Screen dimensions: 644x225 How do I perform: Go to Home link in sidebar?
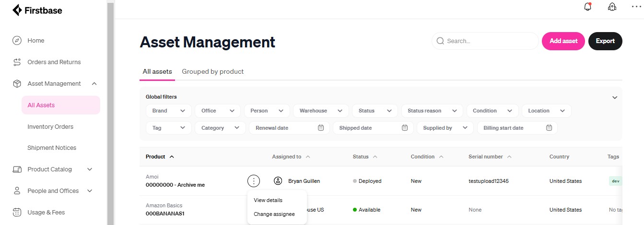coord(36,41)
